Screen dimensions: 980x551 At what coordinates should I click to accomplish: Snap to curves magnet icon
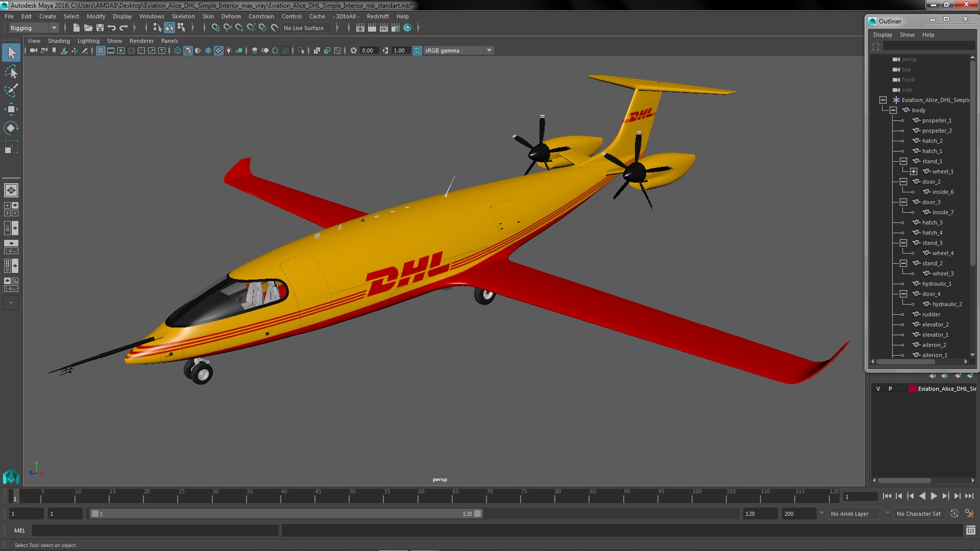(x=228, y=28)
